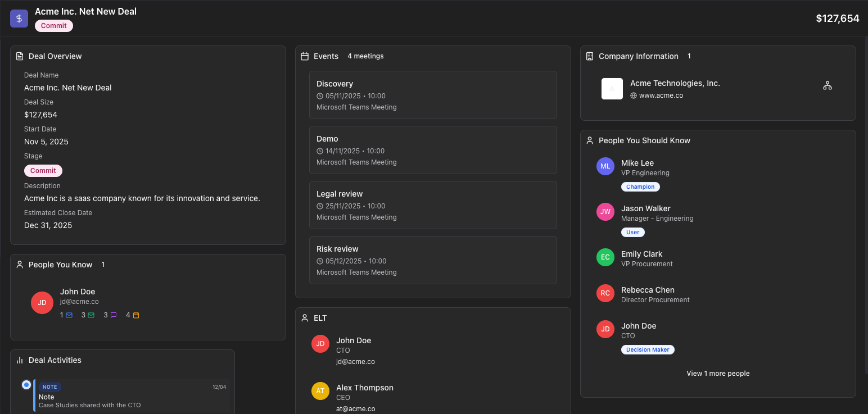Click the dollar deal icon in the top-left header
The image size is (868, 414).
(19, 18)
